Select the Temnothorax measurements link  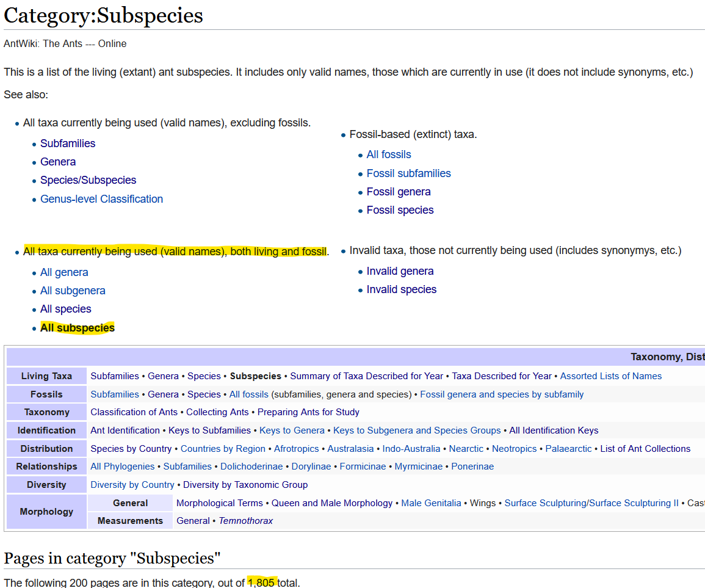tap(245, 521)
